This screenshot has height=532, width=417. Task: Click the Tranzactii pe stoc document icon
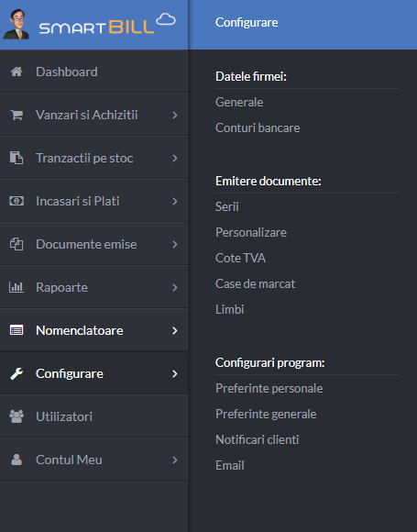tap(16, 158)
